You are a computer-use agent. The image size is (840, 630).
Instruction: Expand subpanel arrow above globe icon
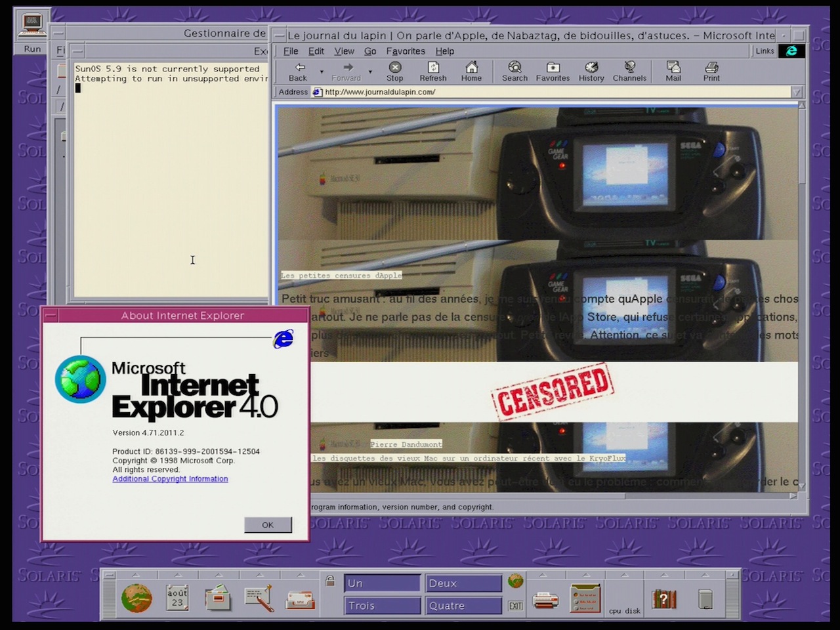(x=136, y=575)
